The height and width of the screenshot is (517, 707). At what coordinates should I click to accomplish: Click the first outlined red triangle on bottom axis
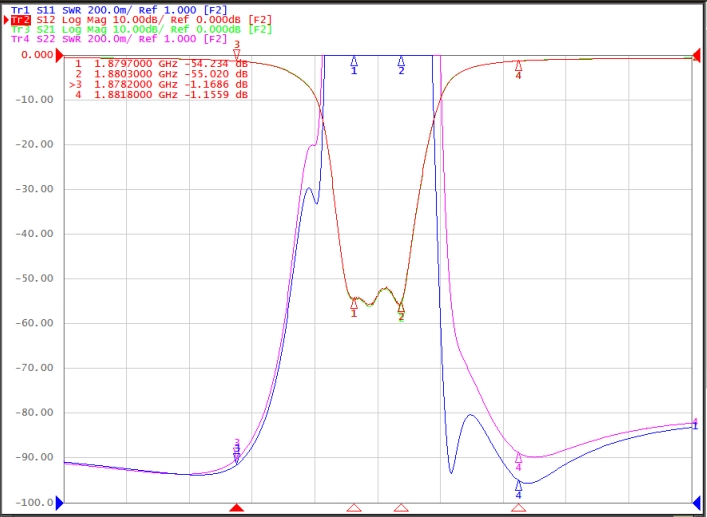pos(354,508)
